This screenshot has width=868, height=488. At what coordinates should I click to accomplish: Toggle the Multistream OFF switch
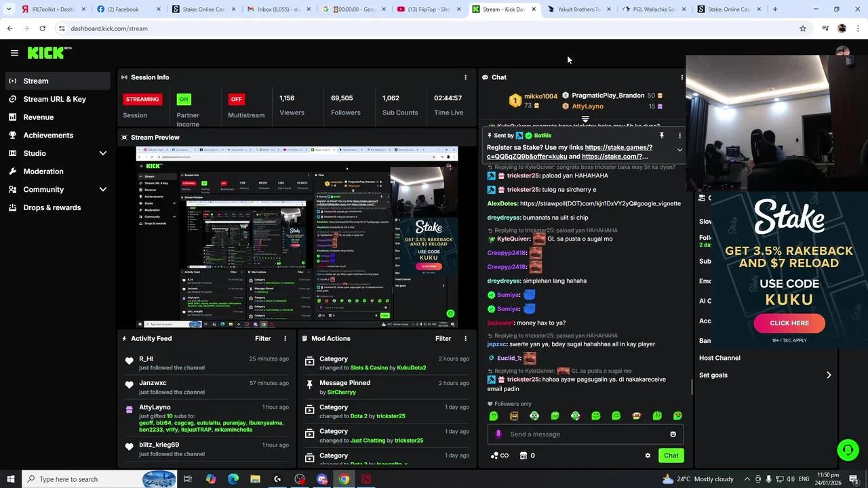pos(236,99)
